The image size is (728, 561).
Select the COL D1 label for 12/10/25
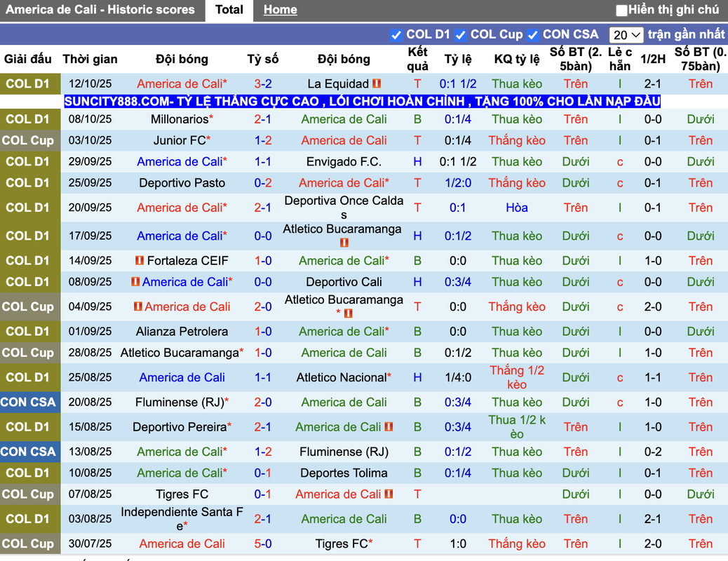point(28,84)
